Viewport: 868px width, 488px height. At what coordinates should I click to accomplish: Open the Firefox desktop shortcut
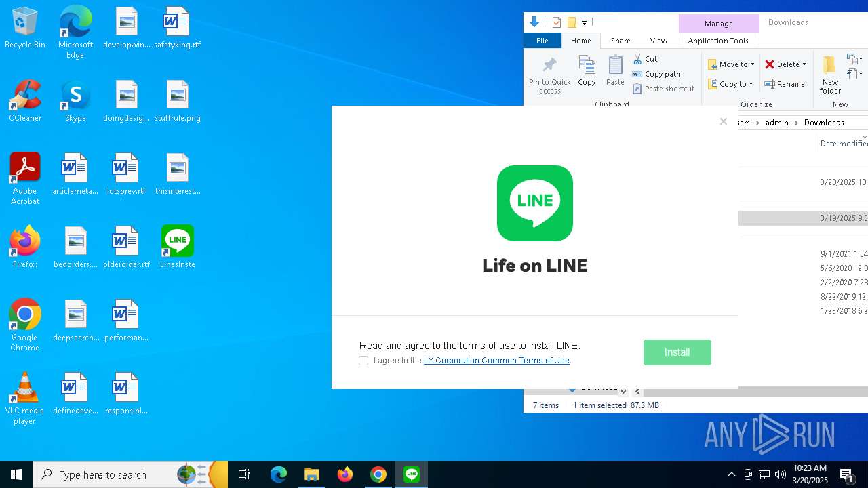(x=25, y=247)
